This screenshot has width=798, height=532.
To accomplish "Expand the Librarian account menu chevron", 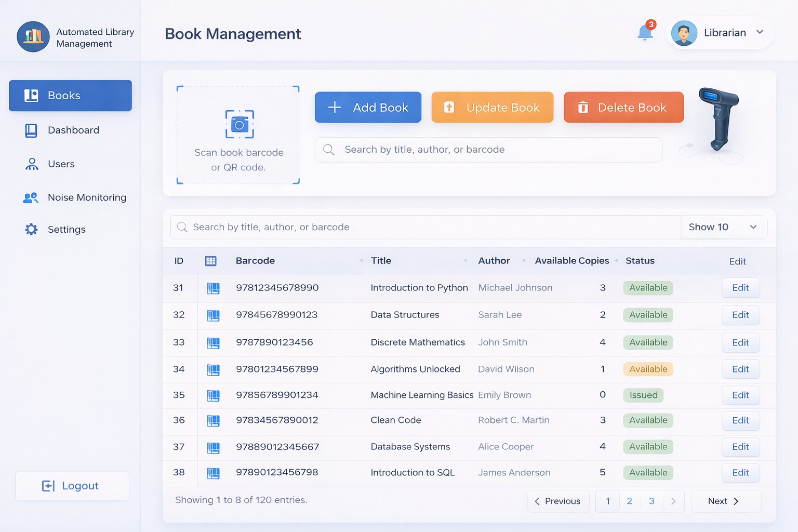I will tap(760, 32).
